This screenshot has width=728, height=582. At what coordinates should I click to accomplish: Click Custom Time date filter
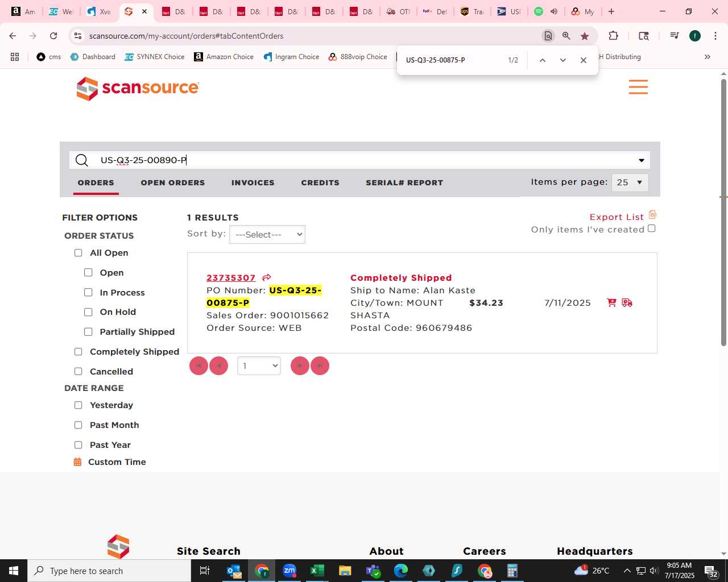point(117,462)
